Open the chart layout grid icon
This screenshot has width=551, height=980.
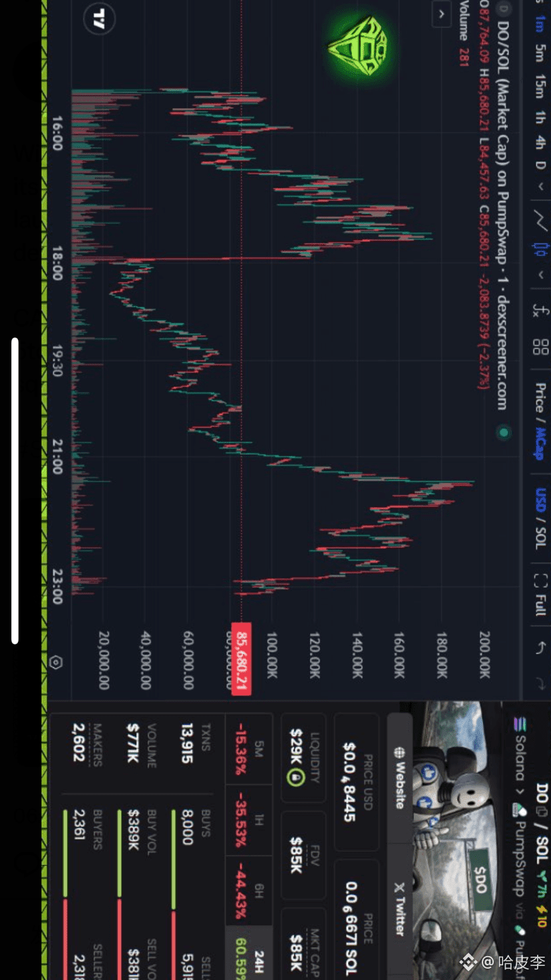pos(540,347)
